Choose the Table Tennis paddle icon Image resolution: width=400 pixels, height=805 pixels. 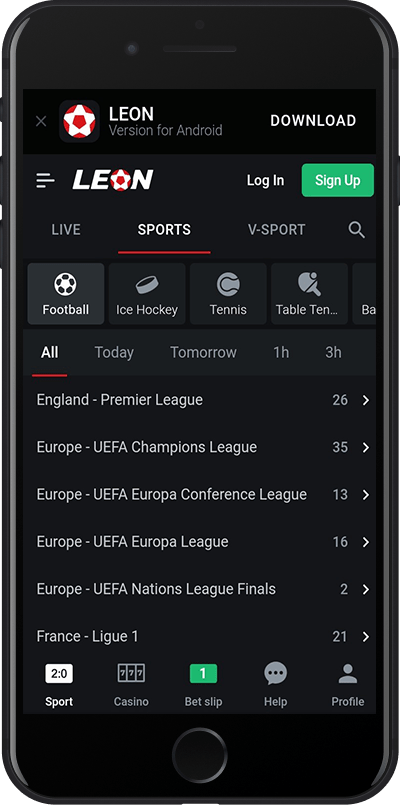click(309, 284)
